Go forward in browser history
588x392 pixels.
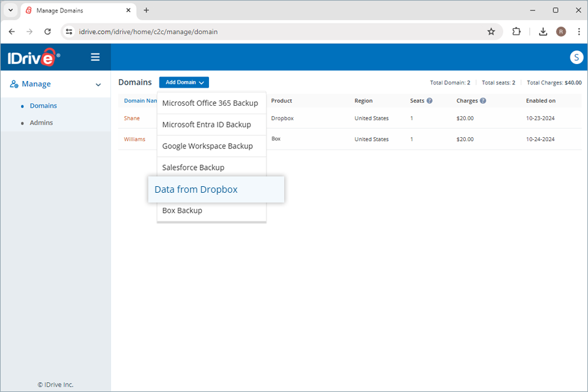point(29,31)
